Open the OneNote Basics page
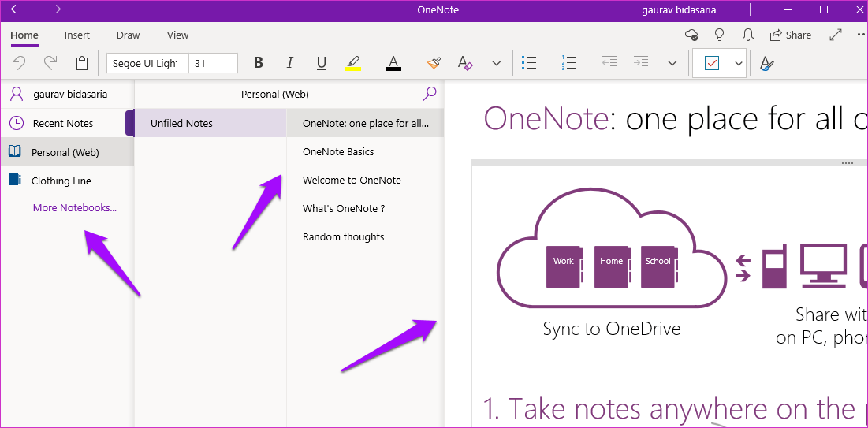The height and width of the screenshot is (428, 868). (365, 151)
